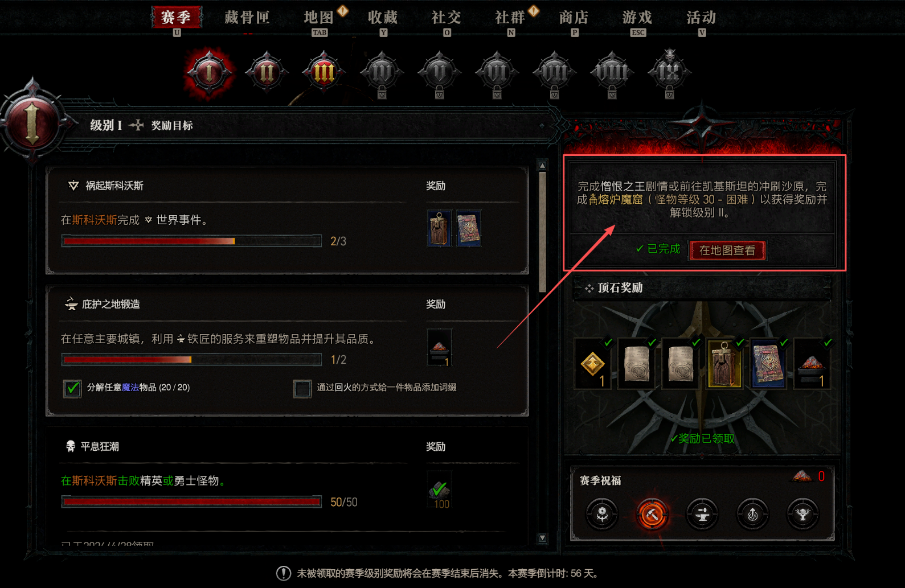Open the 地图 tab
This screenshot has width=905, height=588.
tap(318, 17)
